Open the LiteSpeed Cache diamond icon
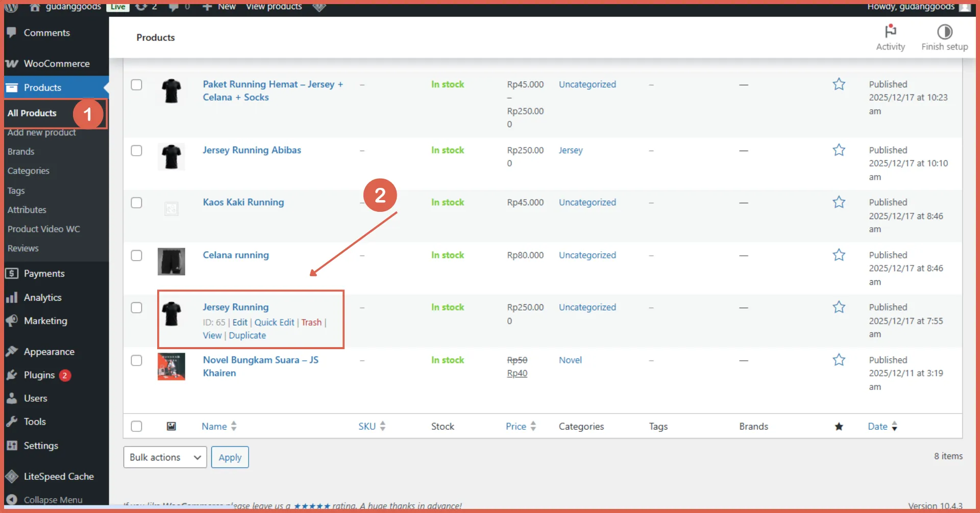This screenshot has width=980, height=513. click(12, 476)
